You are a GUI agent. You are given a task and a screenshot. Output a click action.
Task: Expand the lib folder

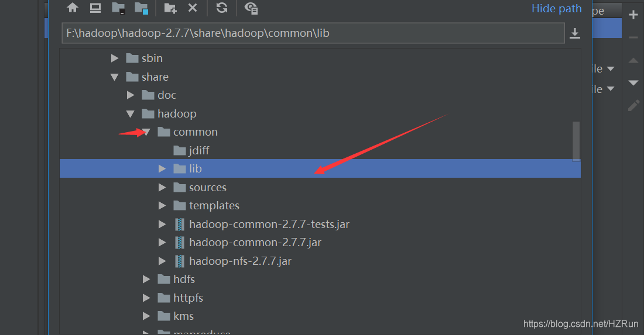point(162,168)
